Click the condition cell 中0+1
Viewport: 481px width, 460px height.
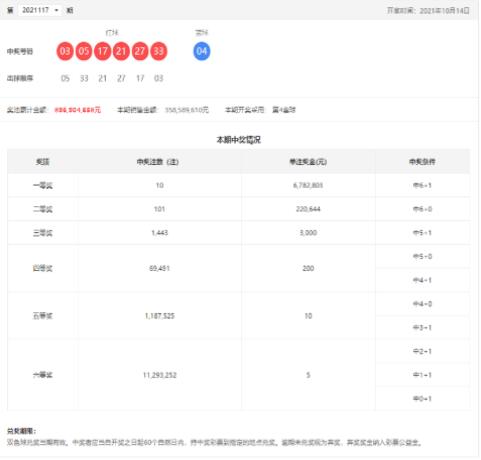[422, 399]
